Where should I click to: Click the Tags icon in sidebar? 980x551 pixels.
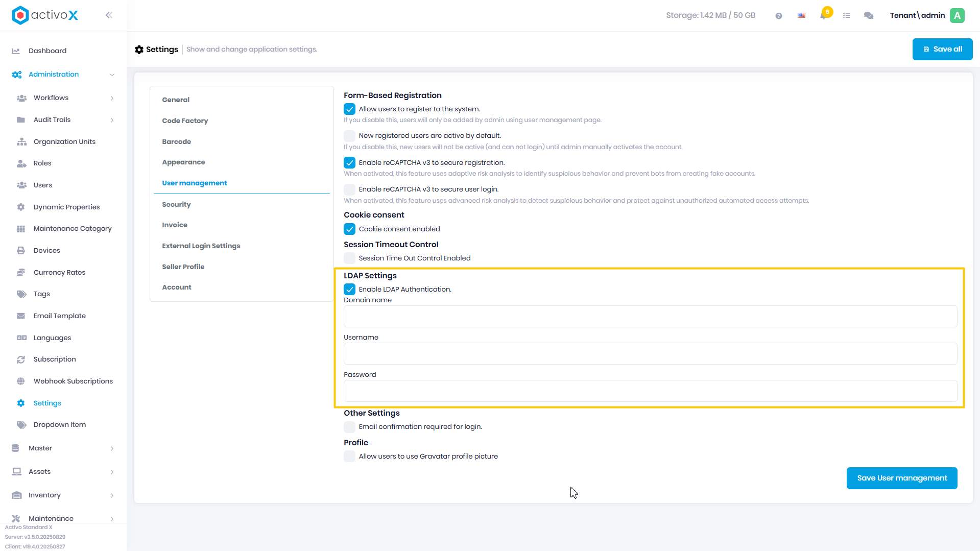[x=21, y=294]
